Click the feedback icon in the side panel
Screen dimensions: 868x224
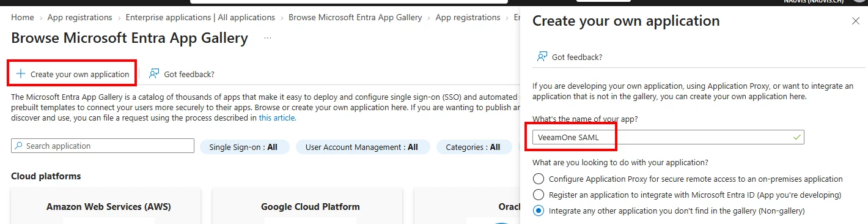point(542,57)
